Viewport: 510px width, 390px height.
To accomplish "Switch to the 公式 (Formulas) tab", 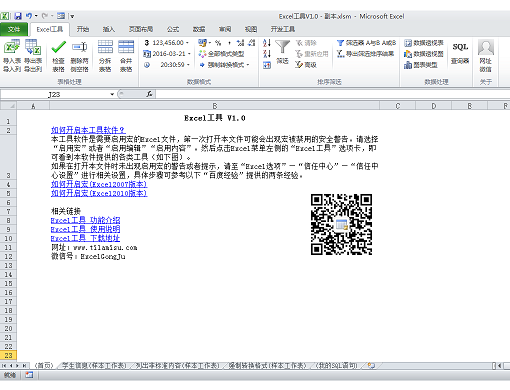I will (x=173, y=29).
